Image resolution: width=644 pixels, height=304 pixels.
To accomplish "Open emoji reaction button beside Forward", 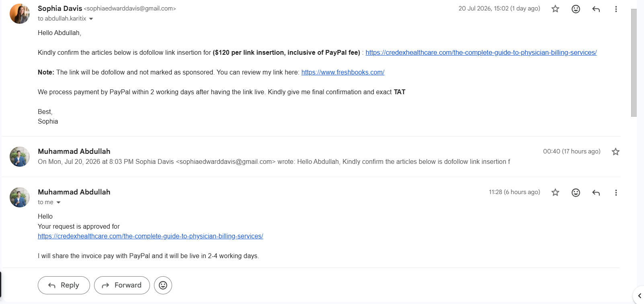I will pyautogui.click(x=163, y=285).
